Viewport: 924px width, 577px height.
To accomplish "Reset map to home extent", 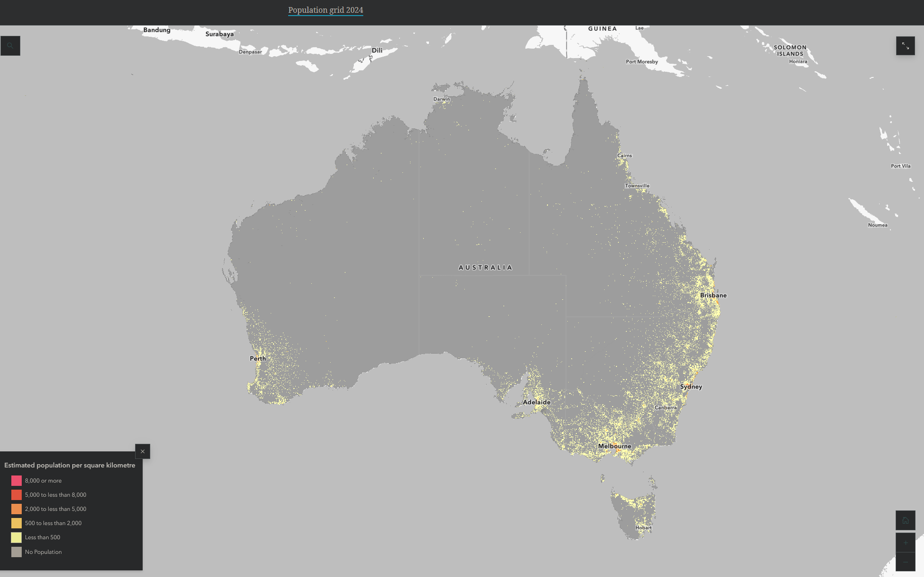I will click(905, 520).
